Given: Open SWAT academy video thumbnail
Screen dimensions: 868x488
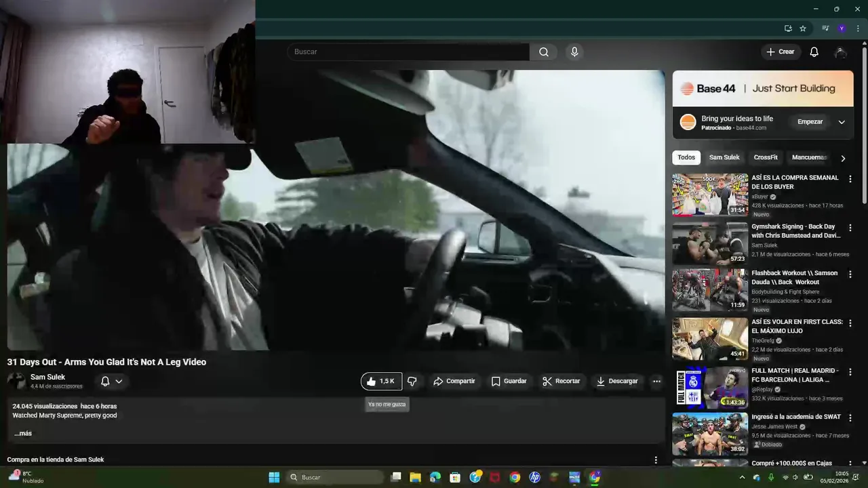Looking at the screenshot, I should point(710,434).
